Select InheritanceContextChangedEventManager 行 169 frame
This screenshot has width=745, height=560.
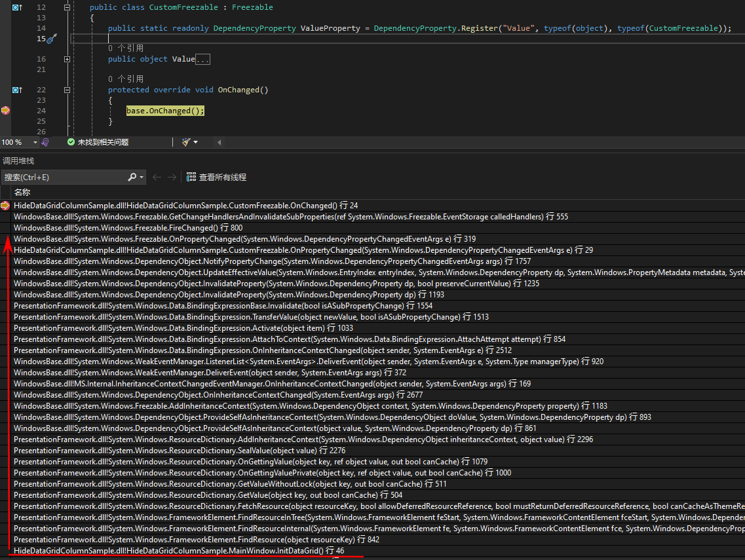[272, 384]
